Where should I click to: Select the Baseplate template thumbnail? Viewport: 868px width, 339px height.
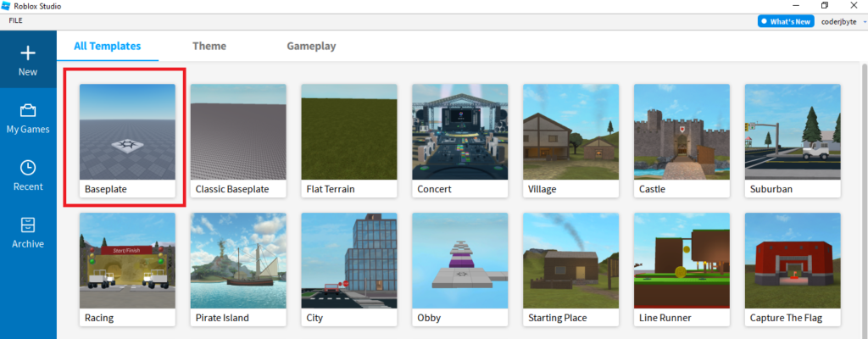tap(127, 132)
